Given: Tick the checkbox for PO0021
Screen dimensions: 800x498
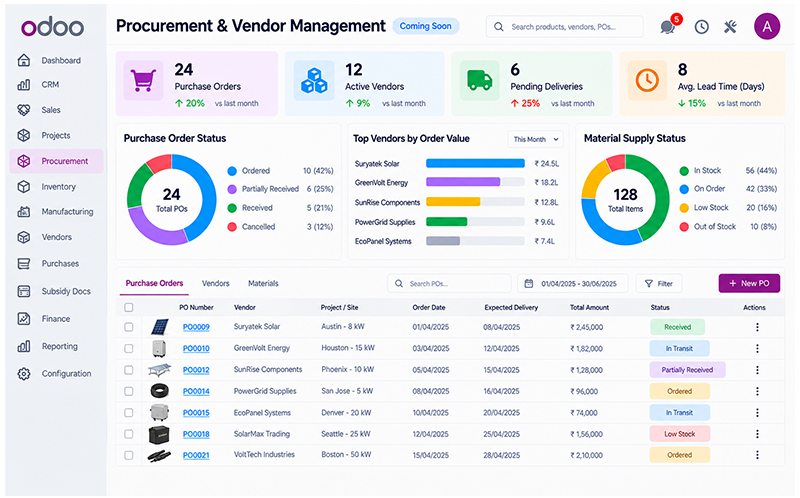Looking at the screenshot, I should tap(129, 455).
